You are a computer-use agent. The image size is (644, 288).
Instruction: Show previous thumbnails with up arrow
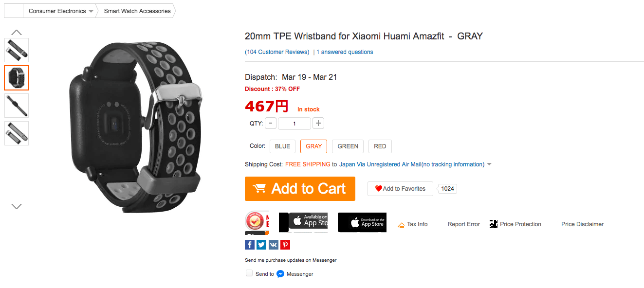pyautogui.click(x=17, y=32)
